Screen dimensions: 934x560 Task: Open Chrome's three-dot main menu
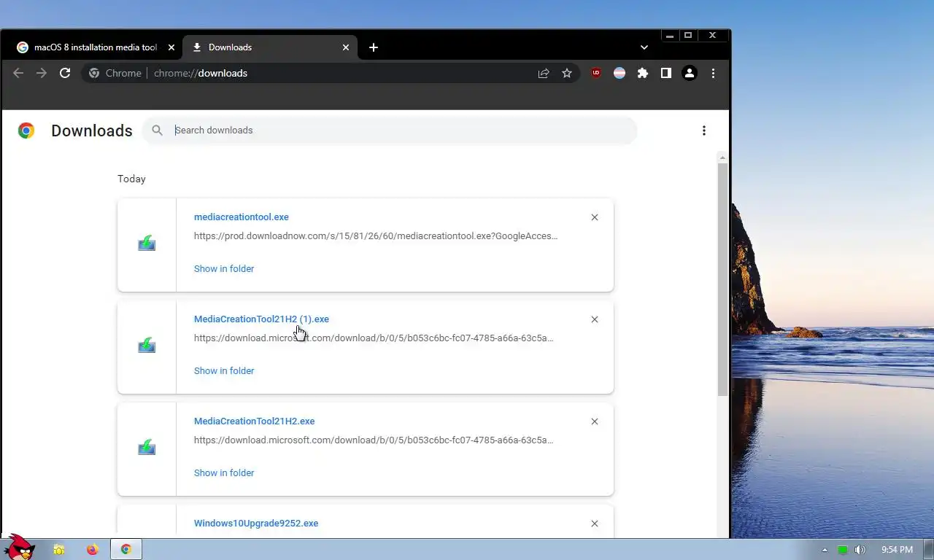coord(713,73)
